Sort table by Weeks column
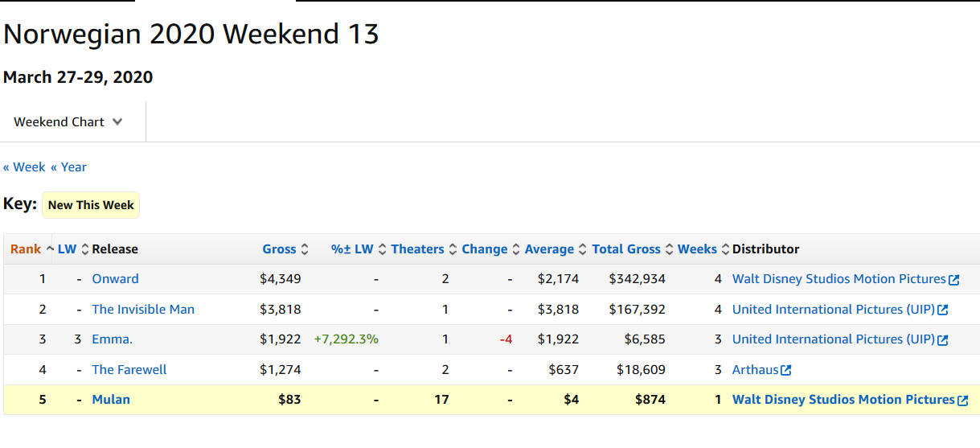 (x=703, y=249)
